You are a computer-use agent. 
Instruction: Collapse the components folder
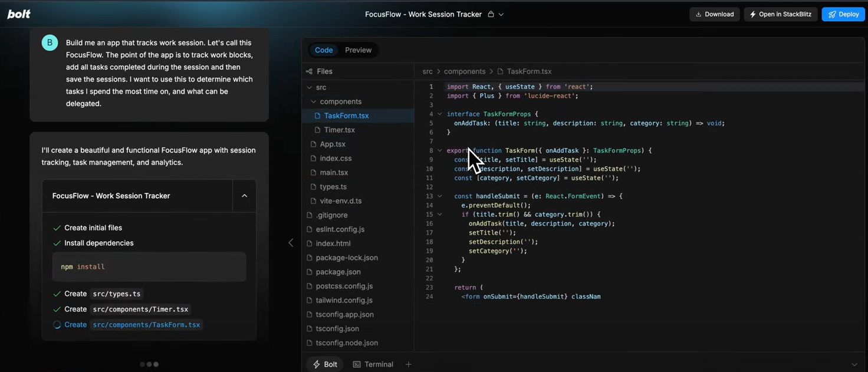pyautogui.click(x=314, y=101)
